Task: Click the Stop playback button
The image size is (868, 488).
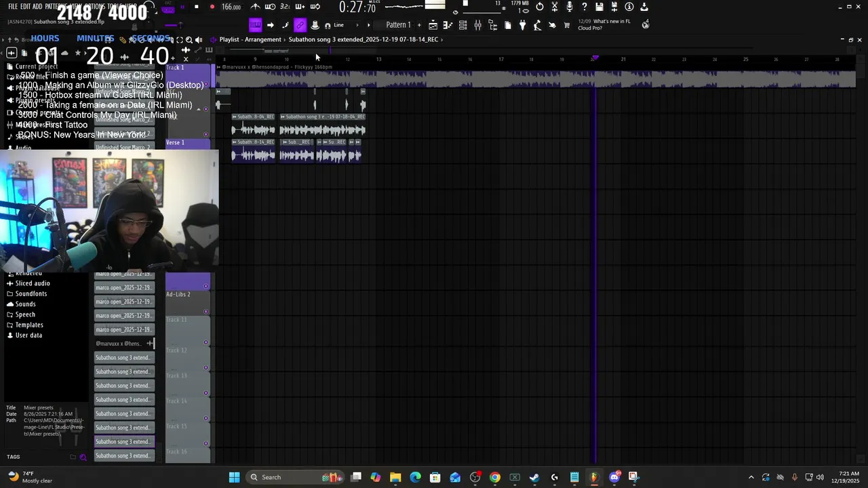Action: [x=197, y=7]
